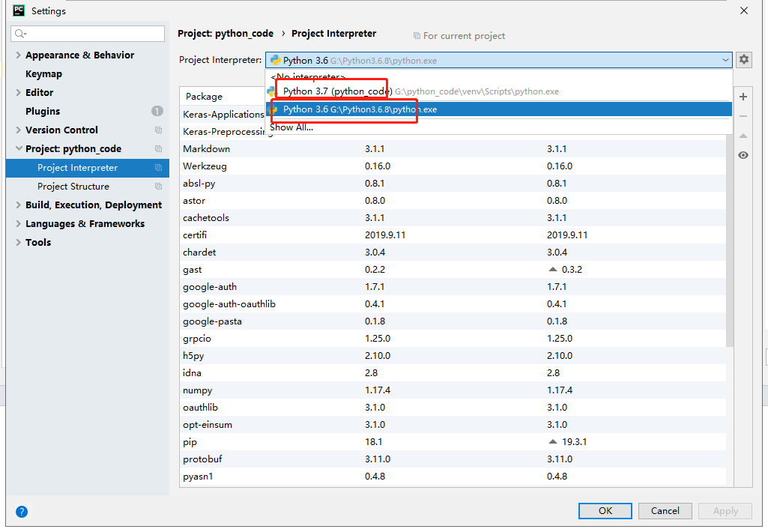Click the upgrade package arrow icon
Screen dimensions: 768x532
coord(743,136)
